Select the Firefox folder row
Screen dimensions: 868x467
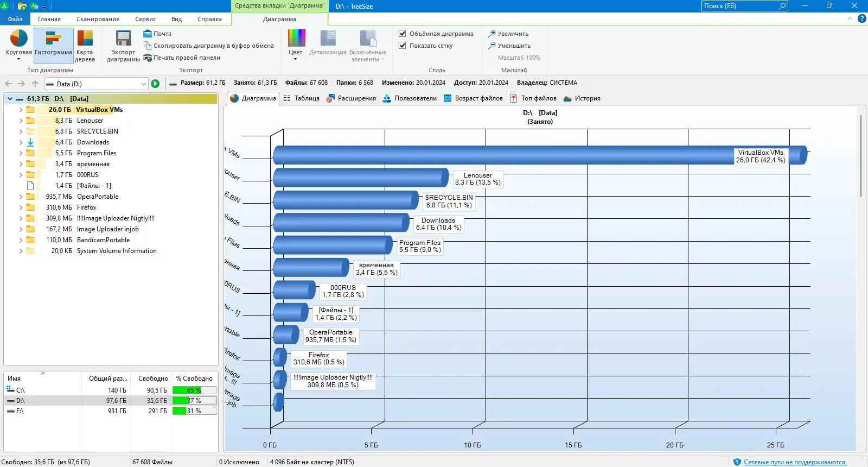(x=111, y=207)
